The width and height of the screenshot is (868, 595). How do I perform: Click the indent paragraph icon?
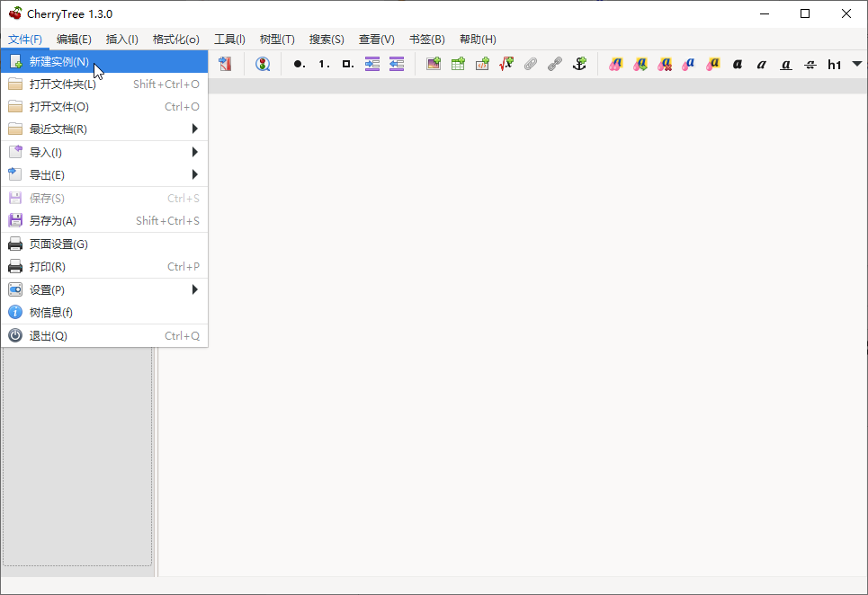pyautogui.click(x=372, y=64)
